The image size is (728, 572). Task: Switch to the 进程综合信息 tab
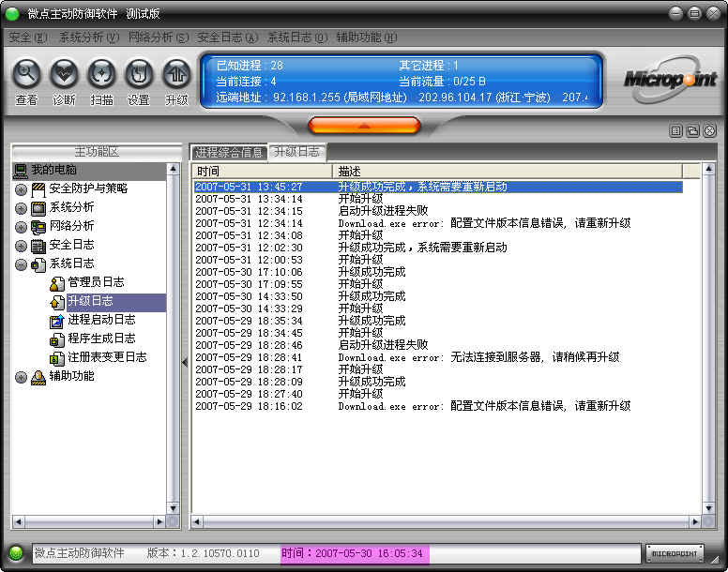pos(228,152)
